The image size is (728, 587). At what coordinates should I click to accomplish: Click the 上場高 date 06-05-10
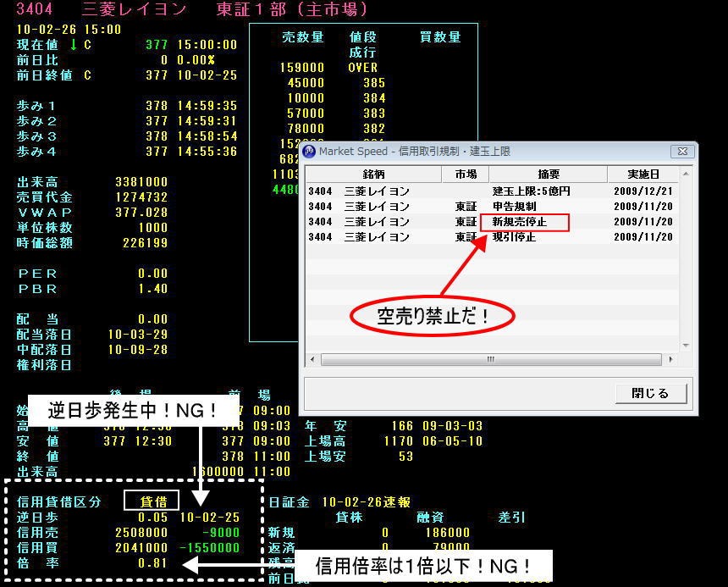(453, 441)
